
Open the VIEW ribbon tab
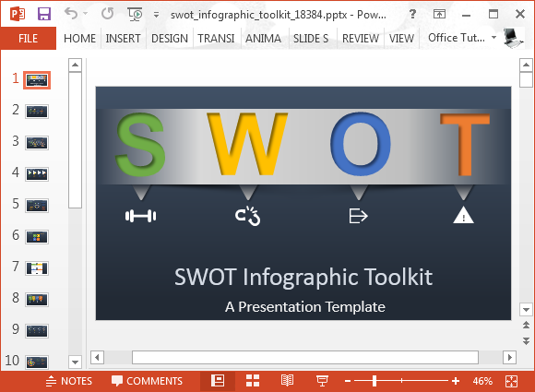pyautogui.click(x=401, y=38)
